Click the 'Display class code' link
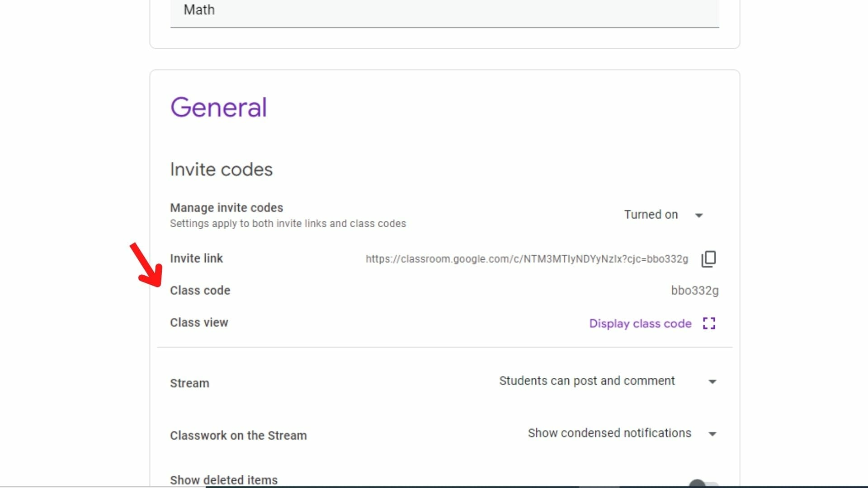The height and width of the screenshot is (488, 868). point(640,324)
